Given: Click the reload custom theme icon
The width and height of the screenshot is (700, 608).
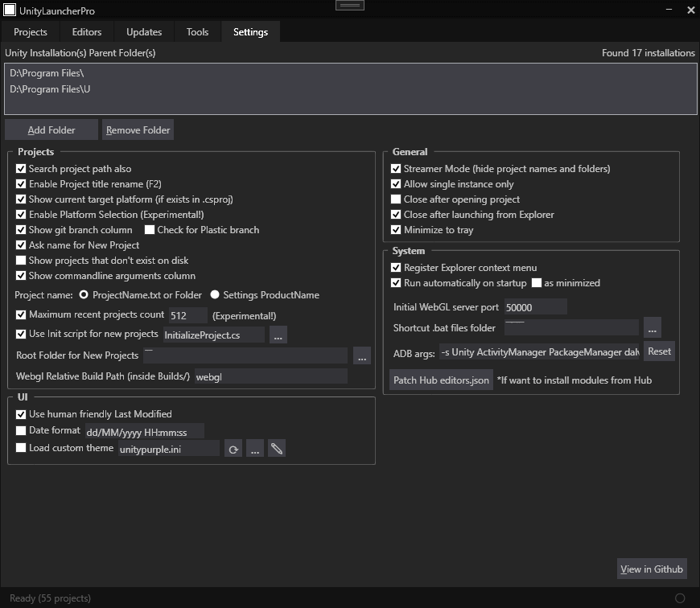Looking at the screenshot, I should [233, 449].
